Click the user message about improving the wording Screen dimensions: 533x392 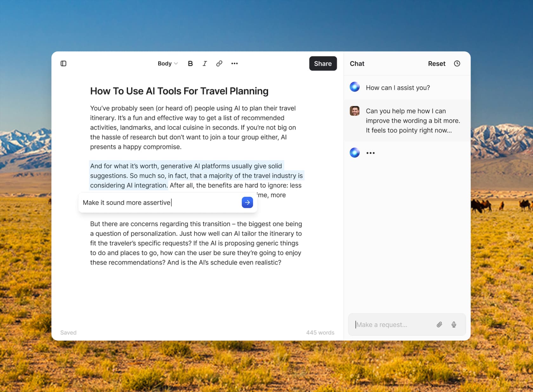(413, 121)
